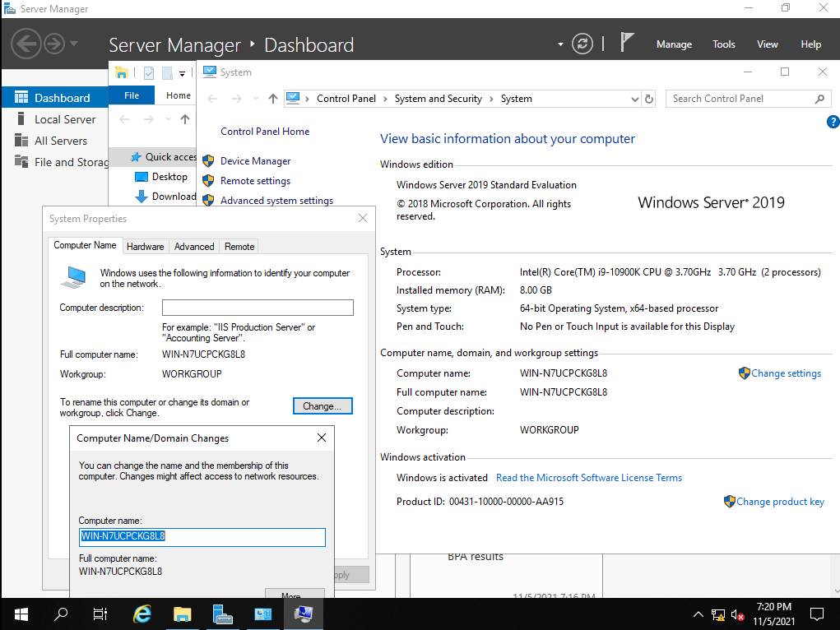
Task: Click the muted volume icon in the tray
Action: pos(738,615)
